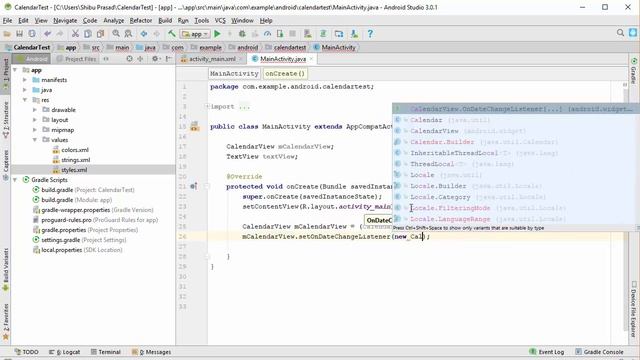Click the Hide project panel icon
Viewport: 640px width, 360px height.
pyautogui.click(x=169, y=59)
